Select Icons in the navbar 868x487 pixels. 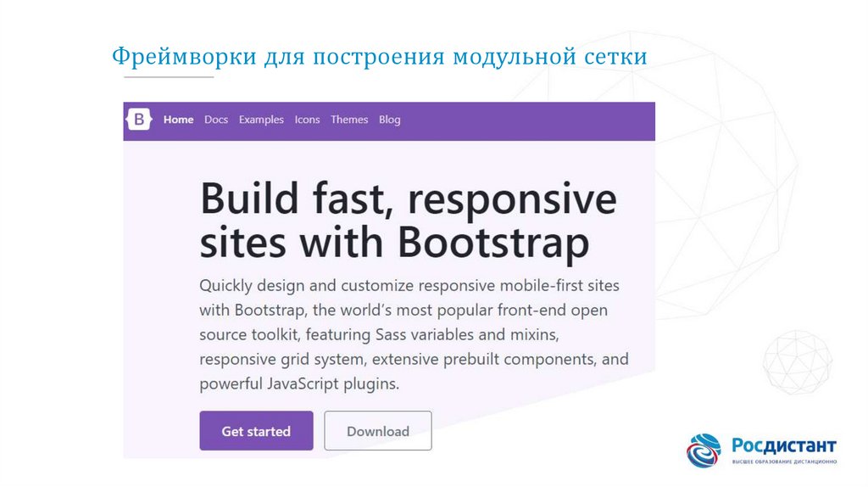pyautogui.click(x=307, y=120)
